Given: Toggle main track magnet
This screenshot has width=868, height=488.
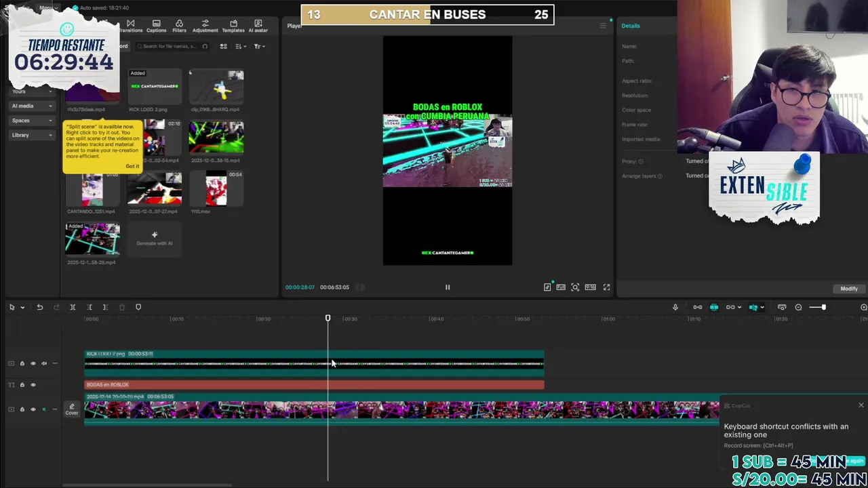Looking at the screenshot, I should click(698, 308).
